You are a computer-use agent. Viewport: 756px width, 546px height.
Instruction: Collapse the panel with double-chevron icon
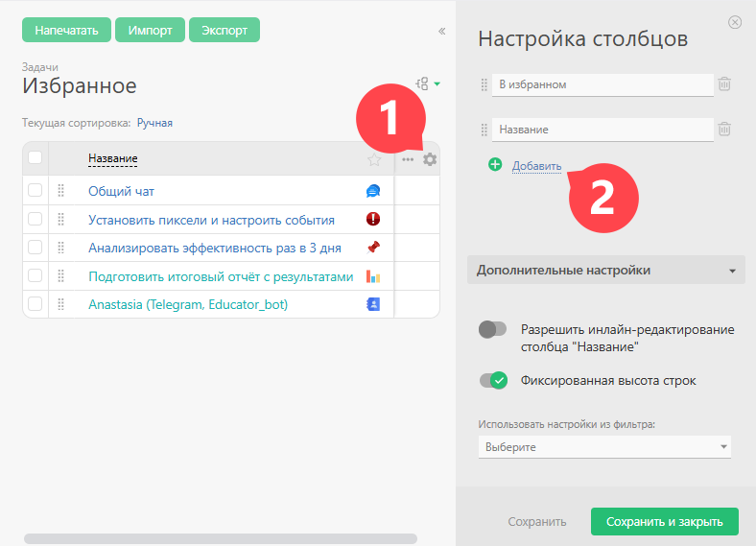coord(441,32)
